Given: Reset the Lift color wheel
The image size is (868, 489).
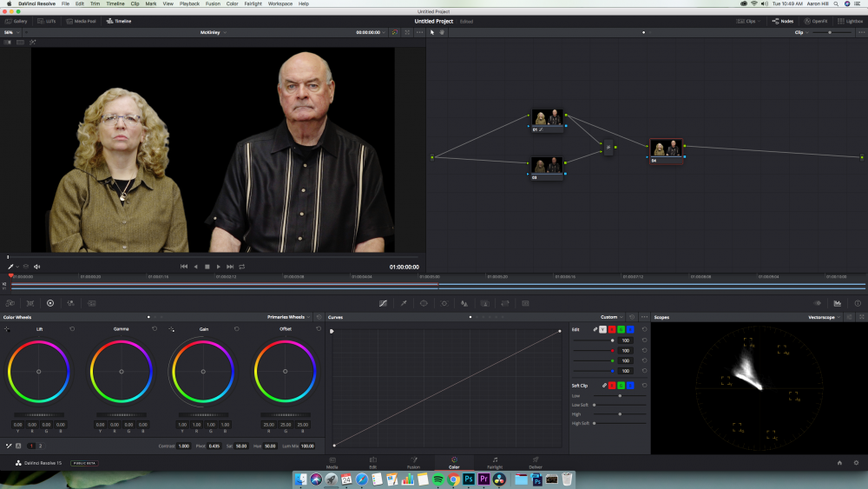Looking at the screenshot, I should pyautogui.click(x=72, y=329).
